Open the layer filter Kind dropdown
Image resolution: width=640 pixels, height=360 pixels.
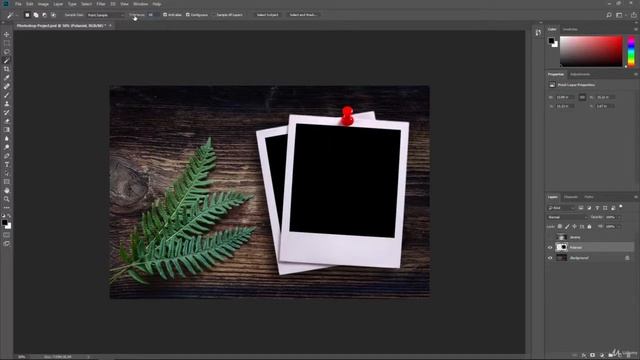coord(562,208)
